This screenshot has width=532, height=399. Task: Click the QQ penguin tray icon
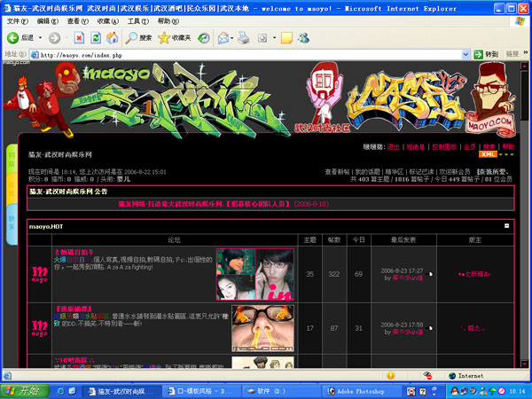[455, 391]
